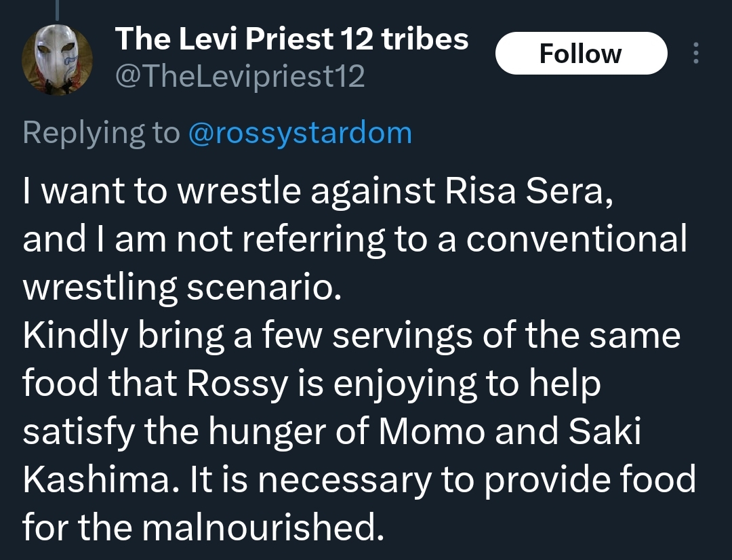
Task: Open the masked profile avatar picture
Action: pos(57,59)
